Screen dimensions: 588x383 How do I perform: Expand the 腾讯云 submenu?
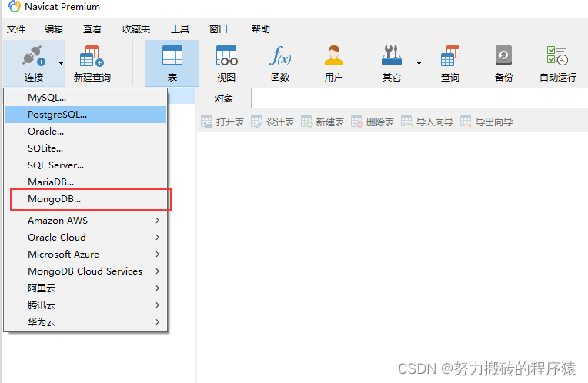pos(85,305)
